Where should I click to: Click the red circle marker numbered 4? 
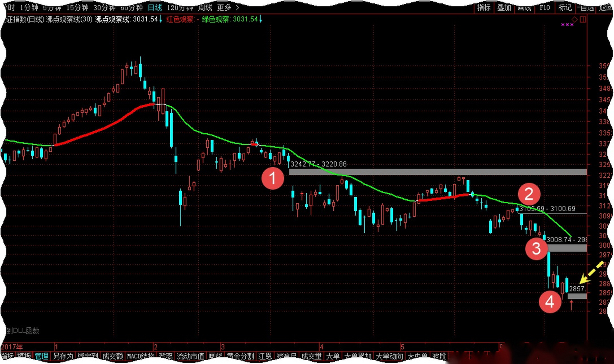[x=550, y=302]
